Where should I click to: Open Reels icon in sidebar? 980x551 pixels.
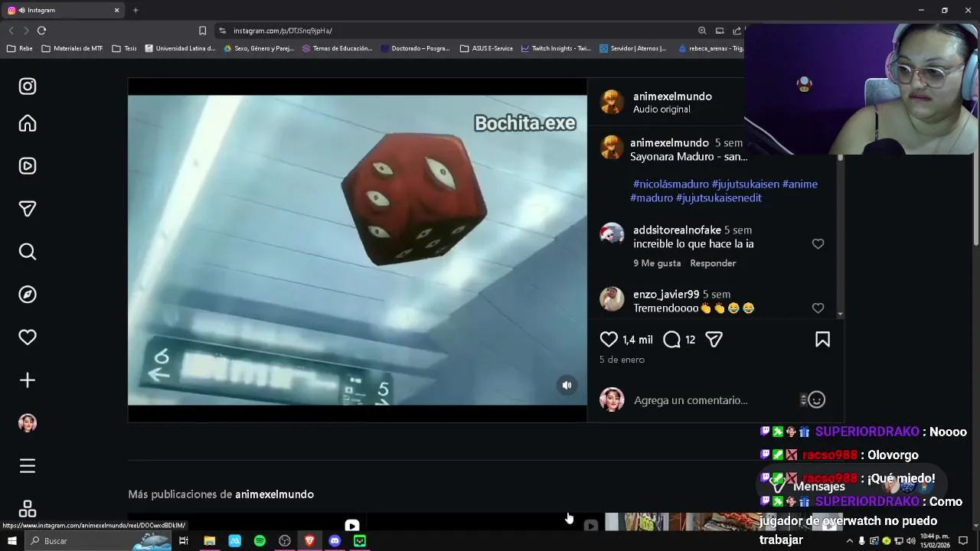coord(28,166)
